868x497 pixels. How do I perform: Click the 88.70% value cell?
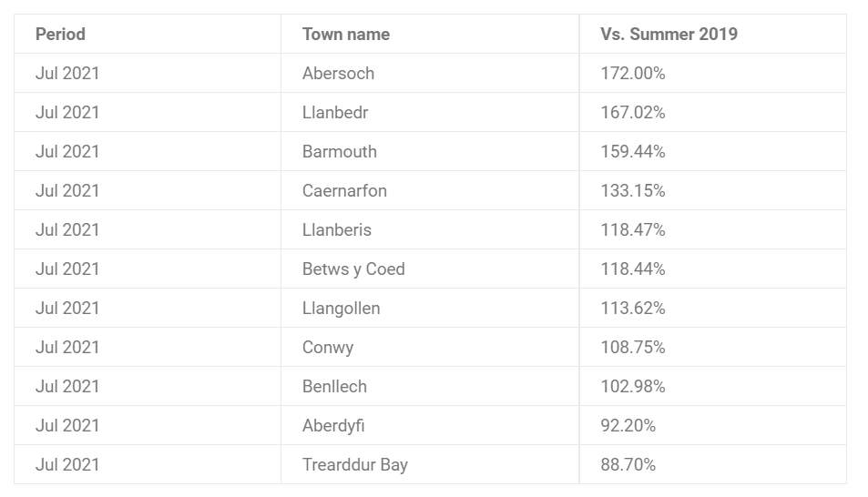click(713, 464)
